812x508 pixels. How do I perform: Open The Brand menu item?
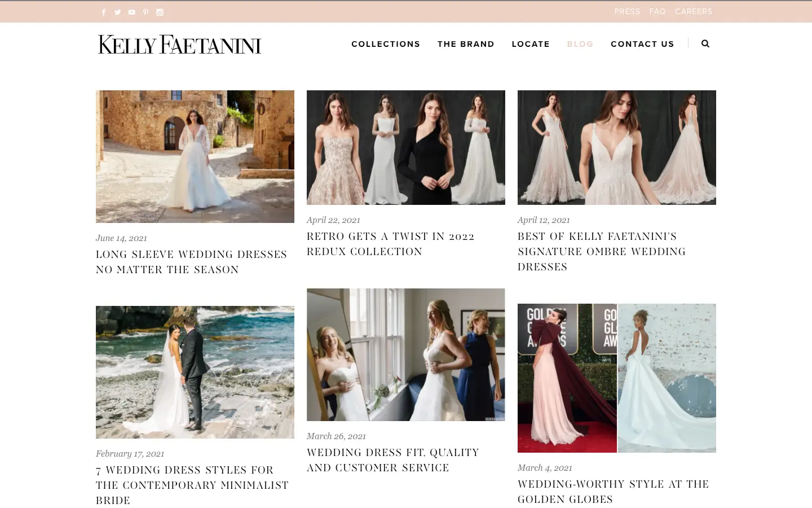(x=466, y=44)
